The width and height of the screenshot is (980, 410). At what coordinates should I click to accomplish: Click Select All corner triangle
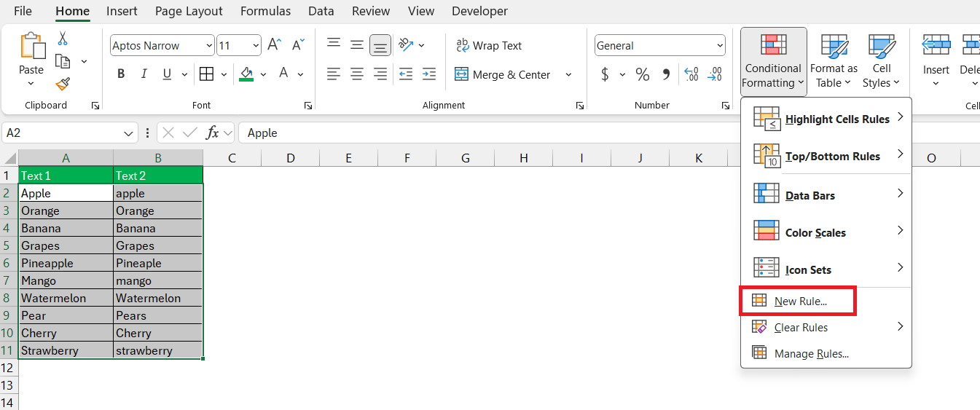coord(9,158)
